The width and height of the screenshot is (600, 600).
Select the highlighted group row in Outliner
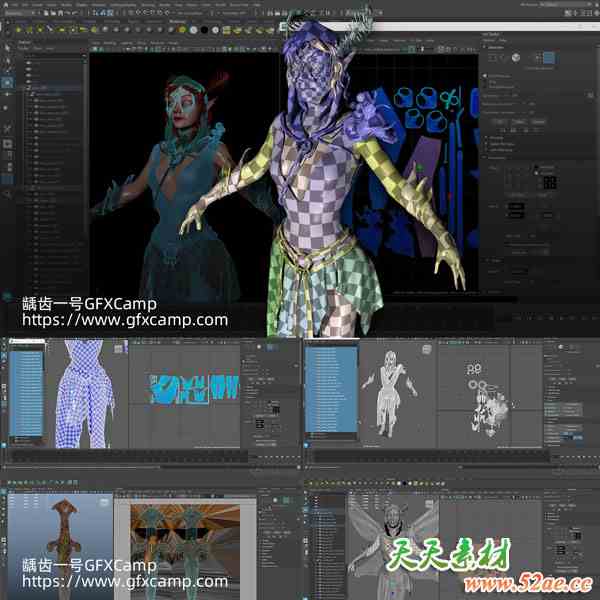(x=52, y=88)
